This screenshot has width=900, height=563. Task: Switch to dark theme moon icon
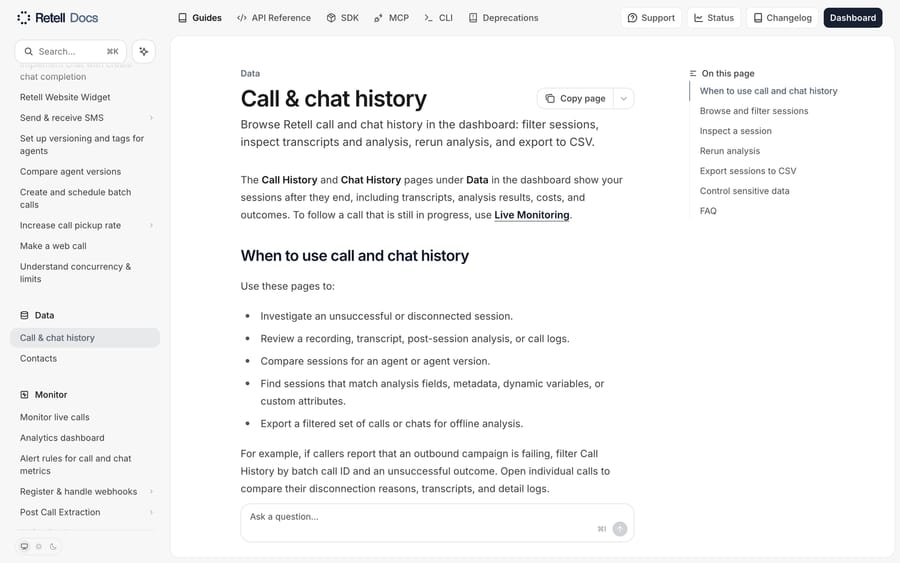53,546
